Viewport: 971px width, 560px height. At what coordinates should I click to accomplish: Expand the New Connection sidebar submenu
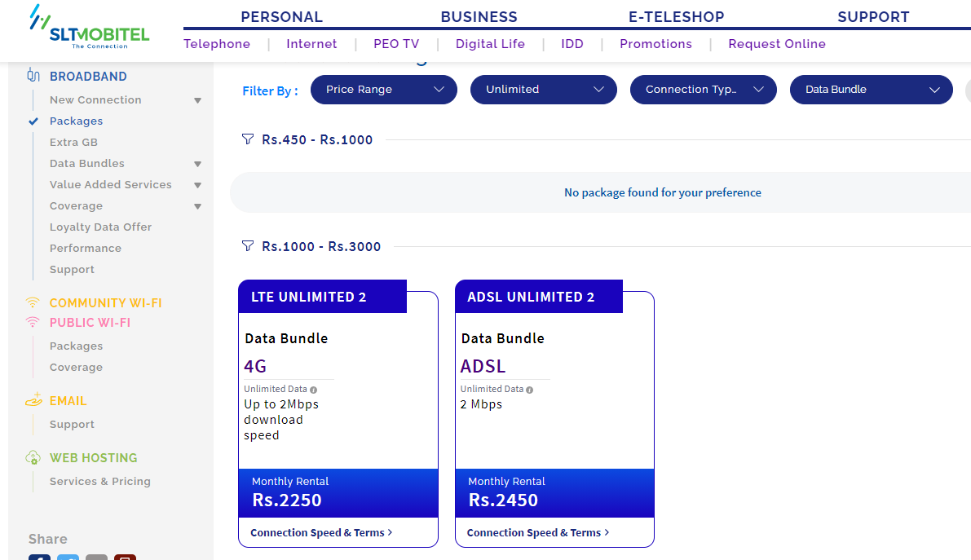pos(197,100)
